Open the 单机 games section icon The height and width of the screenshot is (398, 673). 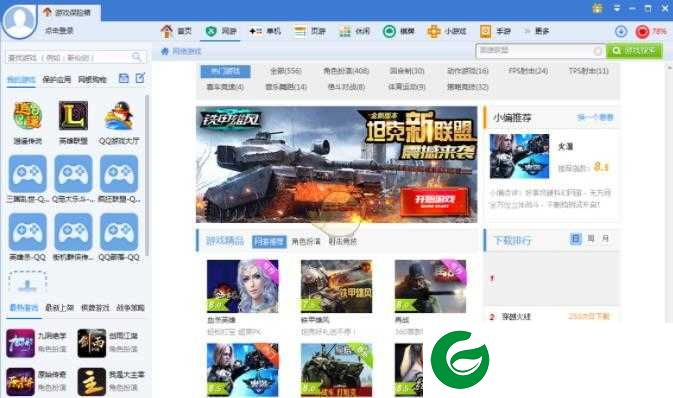(x=255, y=31)
